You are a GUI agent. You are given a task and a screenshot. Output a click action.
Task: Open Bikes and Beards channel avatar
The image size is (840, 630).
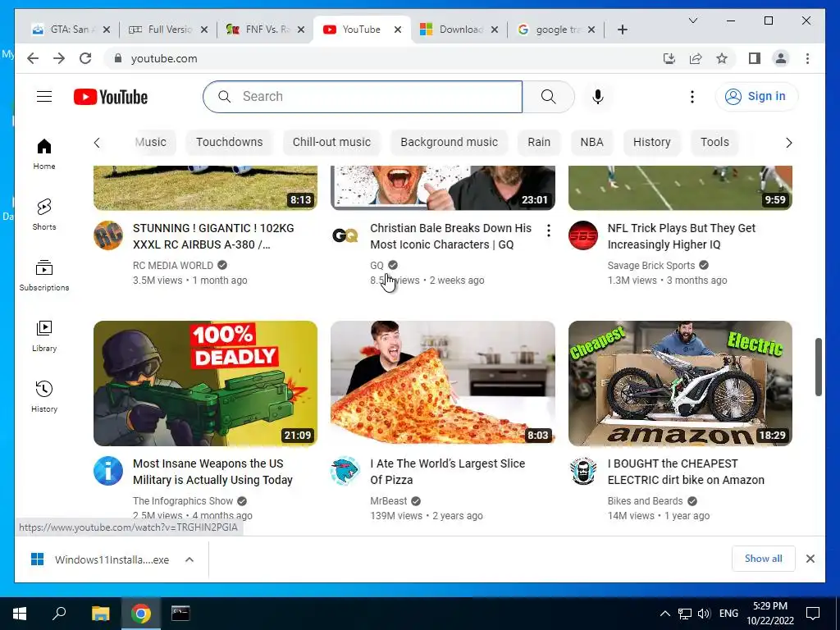583,471
